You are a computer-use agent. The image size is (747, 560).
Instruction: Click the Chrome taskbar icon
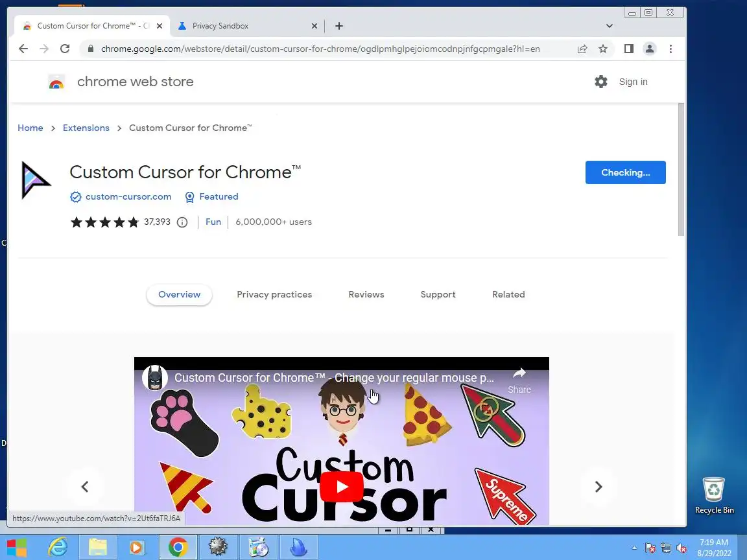pyautogui.click(x=178, y=547)
